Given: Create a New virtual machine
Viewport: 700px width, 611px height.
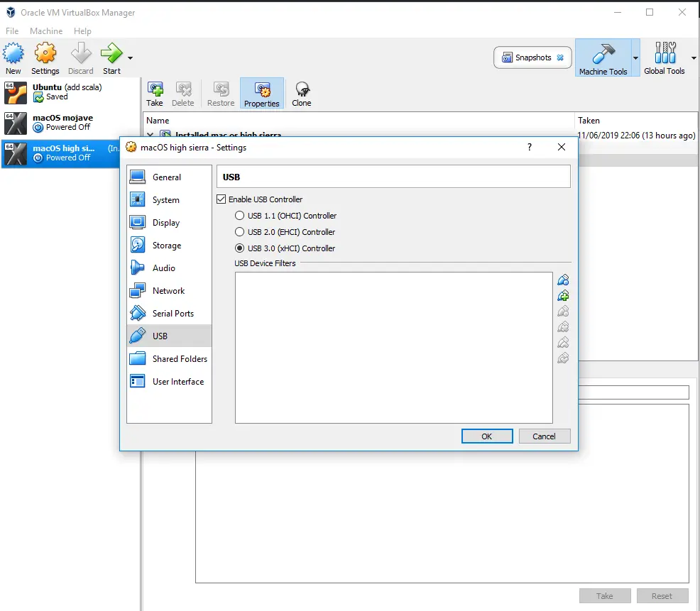Looking at the screenshot, I should point(13,58).
